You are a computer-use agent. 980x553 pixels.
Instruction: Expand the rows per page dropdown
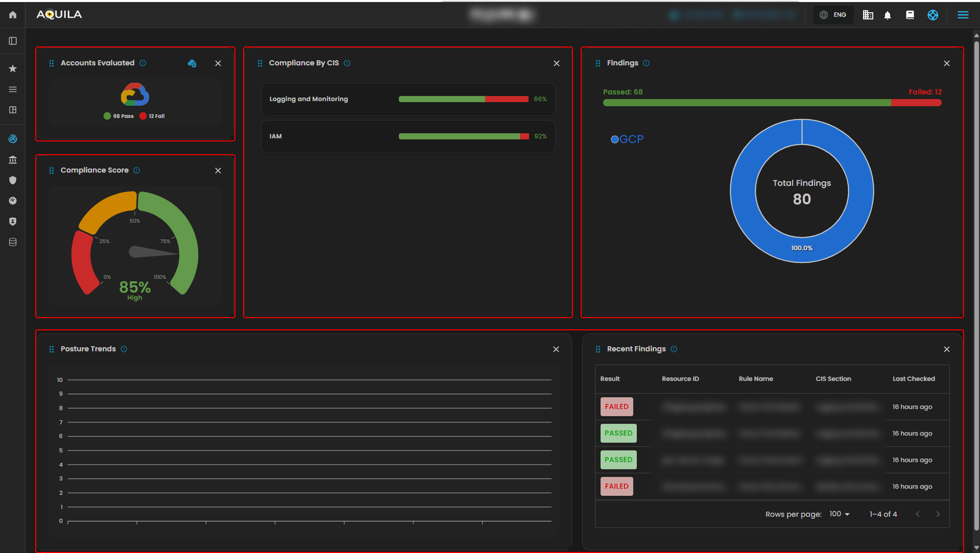839,514
